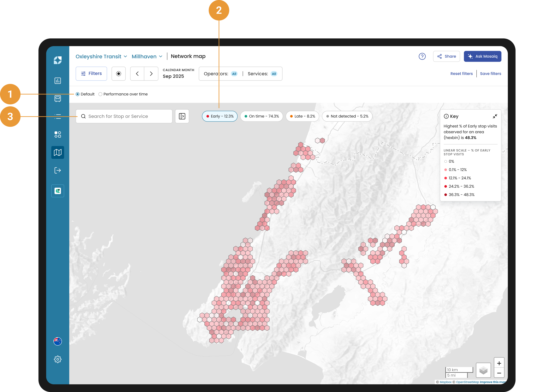This screenshot has height=392, width=554.
Task: Open the list view sidebar icon
Action: [x=57, y=117]
